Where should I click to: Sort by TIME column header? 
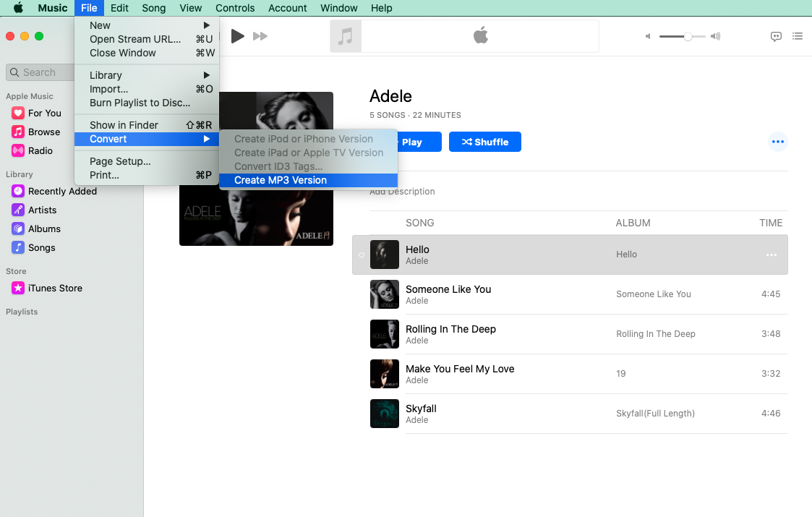click(x=771, y=223)
